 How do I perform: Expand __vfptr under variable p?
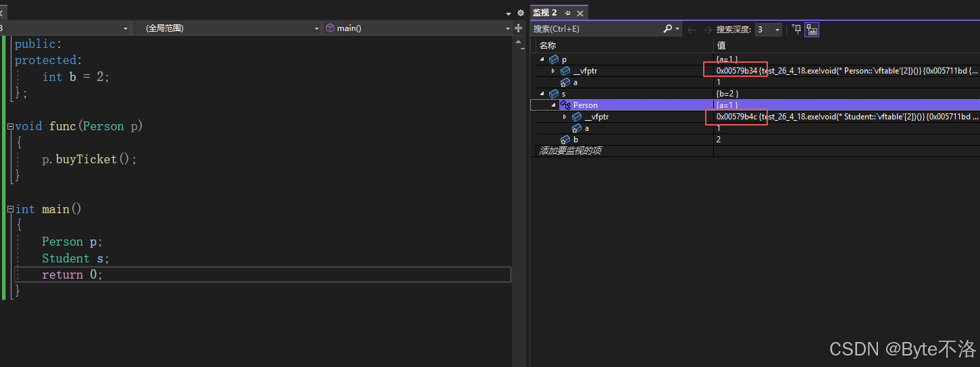point(553,71)
